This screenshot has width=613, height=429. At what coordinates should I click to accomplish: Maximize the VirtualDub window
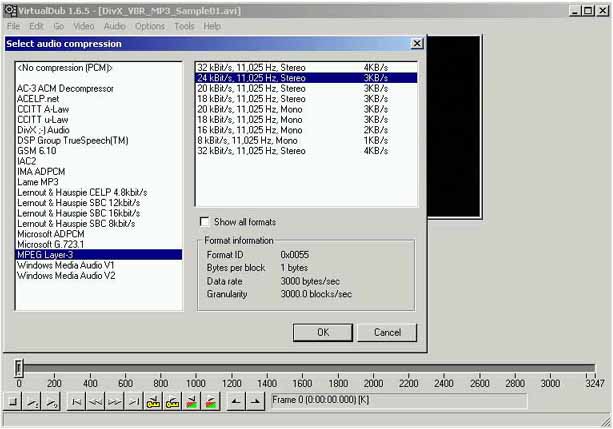point(588,11)
